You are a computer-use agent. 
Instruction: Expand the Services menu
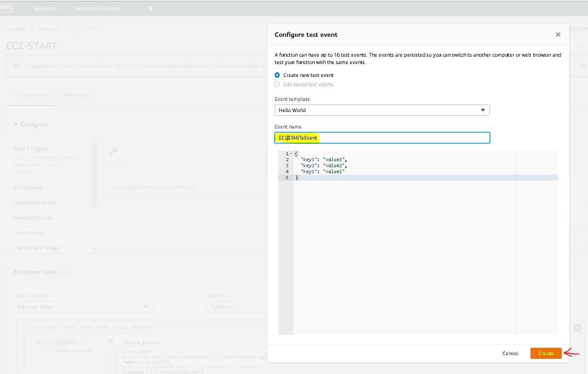(x=49, y=9)
